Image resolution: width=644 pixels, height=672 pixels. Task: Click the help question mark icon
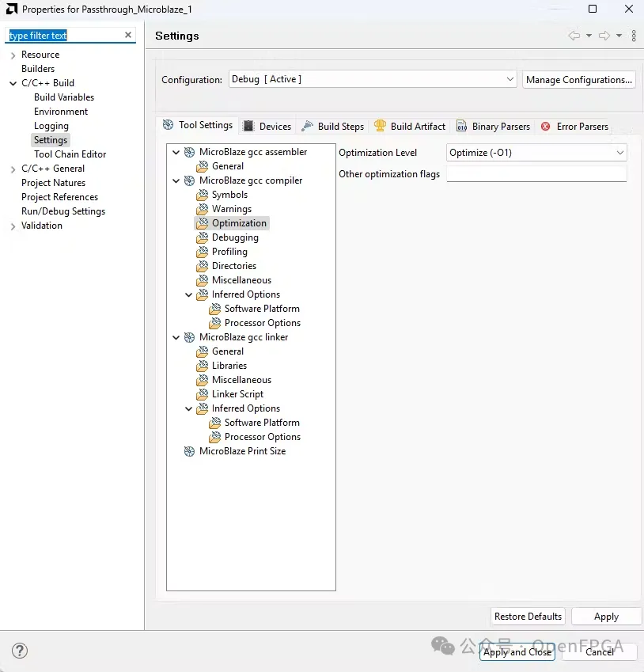point(19,651)
